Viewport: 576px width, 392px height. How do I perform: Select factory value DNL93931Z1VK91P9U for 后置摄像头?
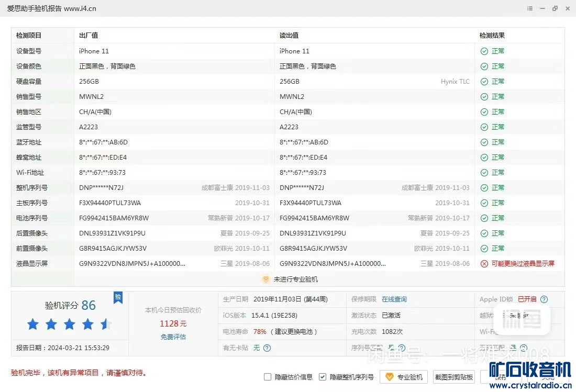[x=113, y=233]
